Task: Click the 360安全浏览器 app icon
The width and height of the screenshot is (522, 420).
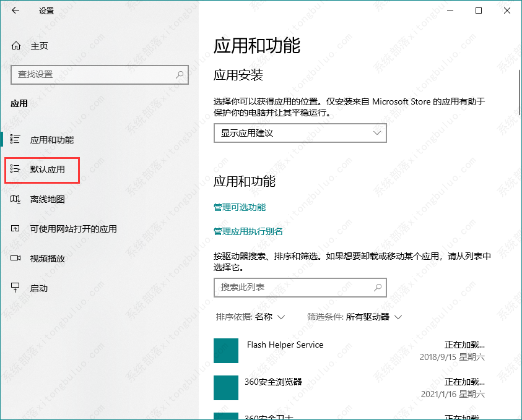Action: [226, 388]
